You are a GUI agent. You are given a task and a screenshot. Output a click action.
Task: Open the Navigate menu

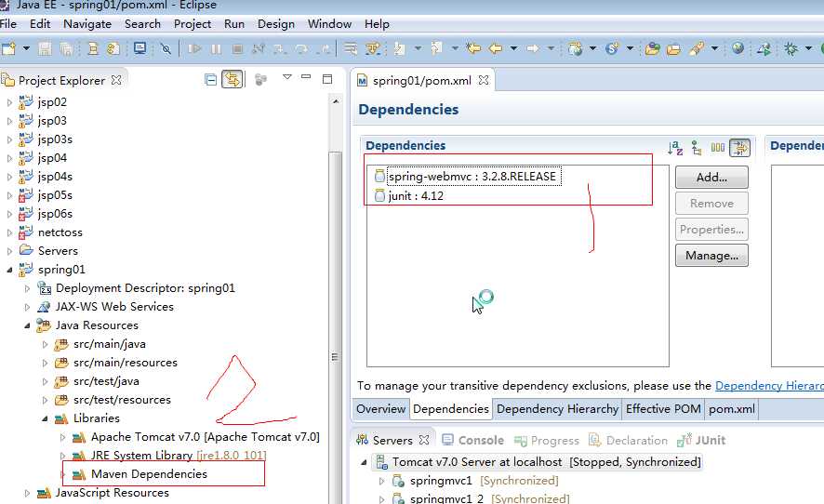(87, 24)
